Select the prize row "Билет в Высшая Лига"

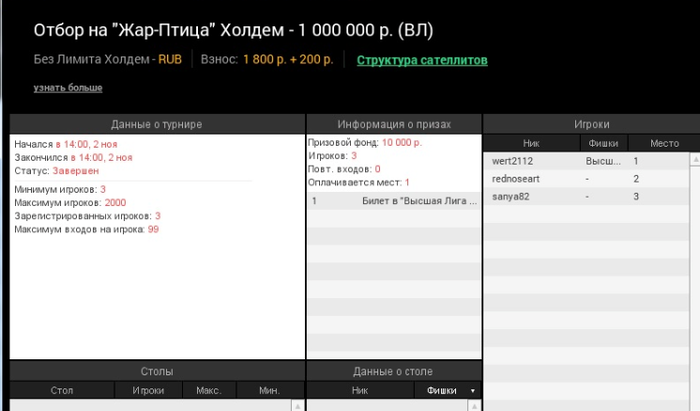tap(394, 201)
